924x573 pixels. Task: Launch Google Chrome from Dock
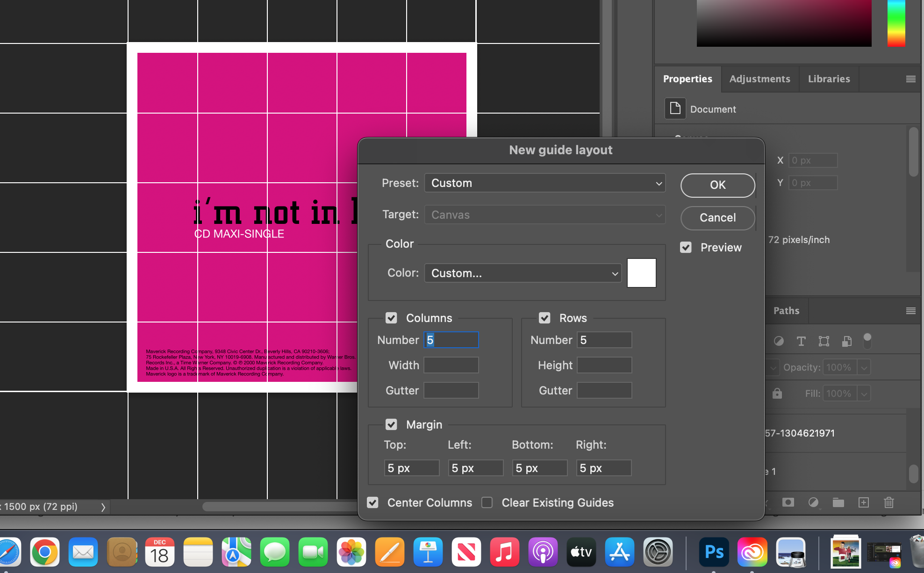click(45, 552)
